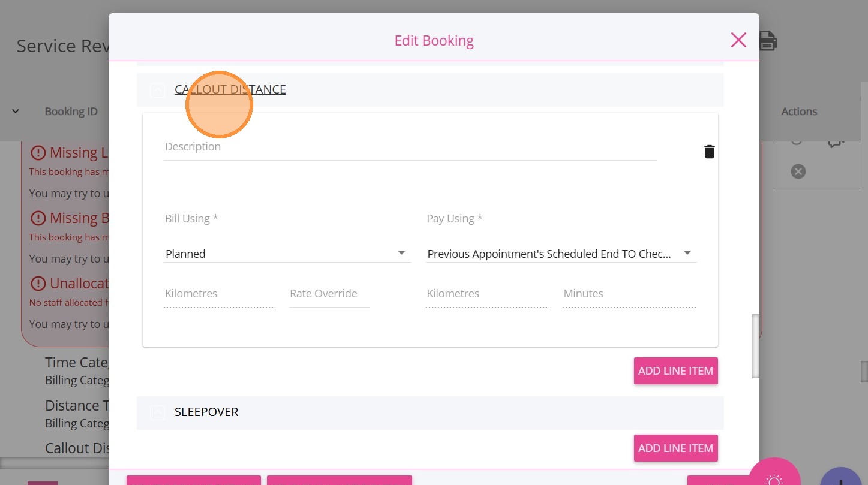Add line item under Sleepover
The height and width of the screenshot is (485, 868).
coord(675,448)
